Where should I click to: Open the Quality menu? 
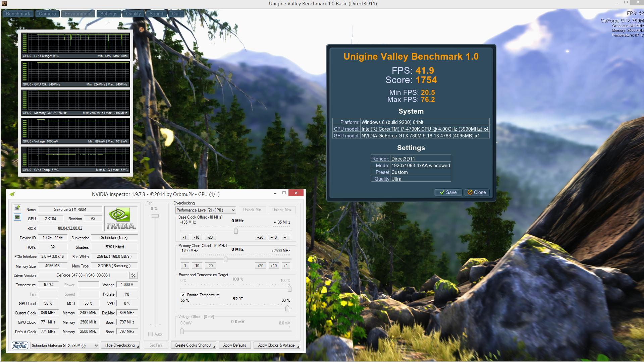click(x=133, y=14)
